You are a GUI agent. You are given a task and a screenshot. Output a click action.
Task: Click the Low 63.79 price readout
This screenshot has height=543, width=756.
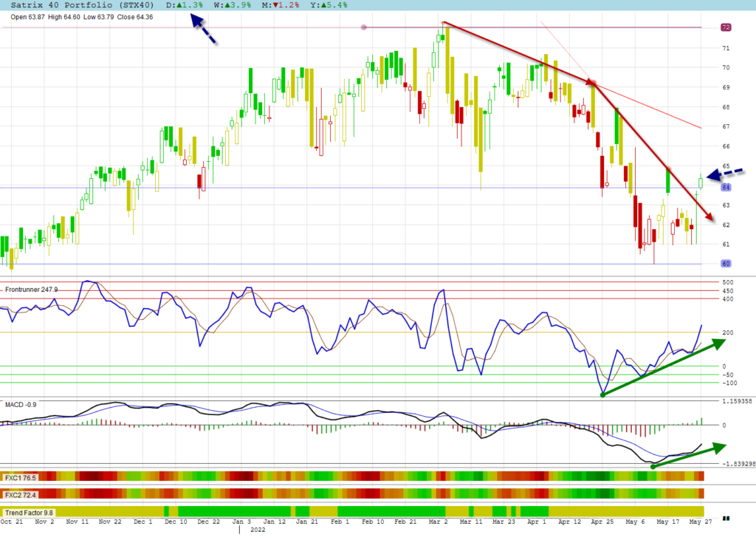pos(99,17)
